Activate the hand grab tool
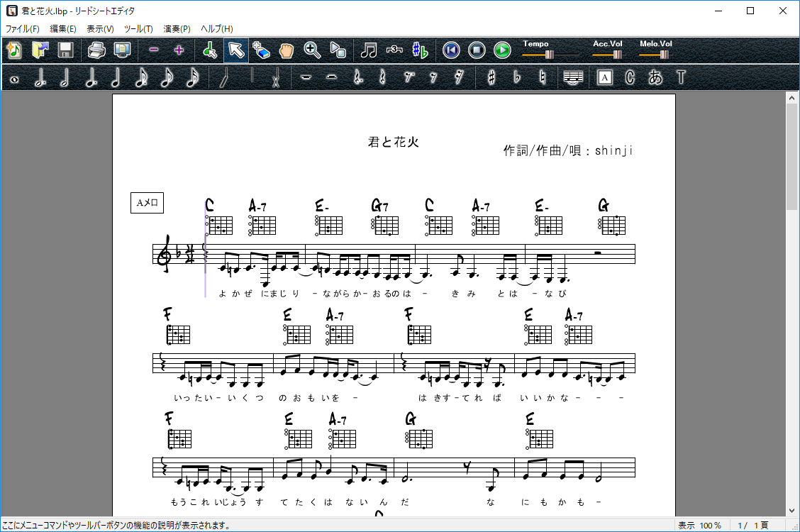800x532 pixels. click(287, 50)
